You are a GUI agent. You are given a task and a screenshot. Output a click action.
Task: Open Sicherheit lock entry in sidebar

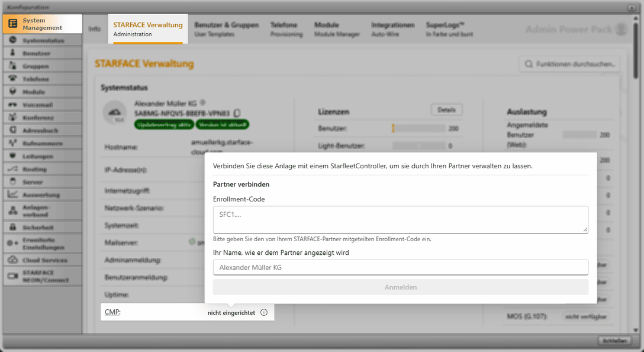pos(42,227)
